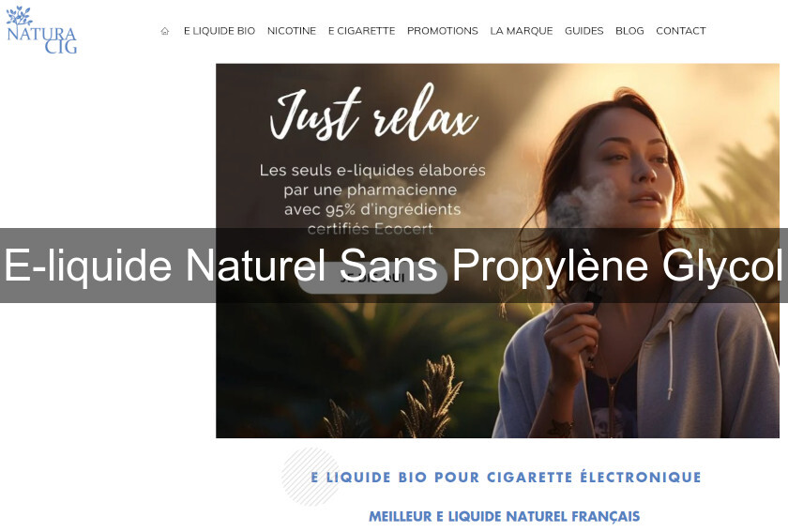Screen dimensions: 788x532
Task: Visit the BLOG page
Action: pyautogui.click(x=629, y=31)
